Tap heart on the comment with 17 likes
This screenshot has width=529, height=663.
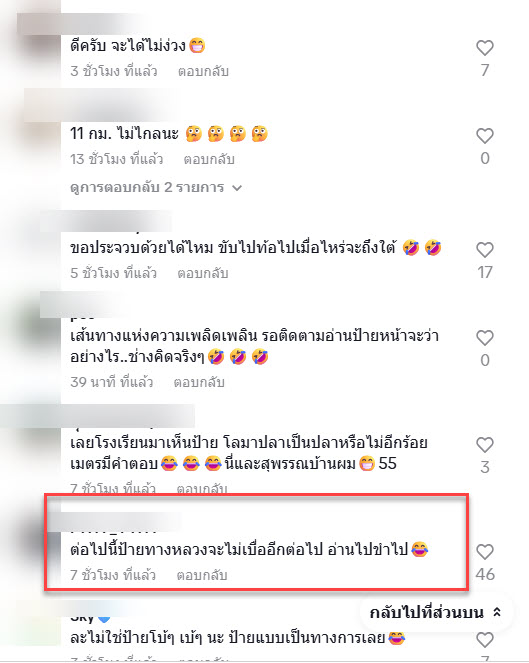click(485, 250)
